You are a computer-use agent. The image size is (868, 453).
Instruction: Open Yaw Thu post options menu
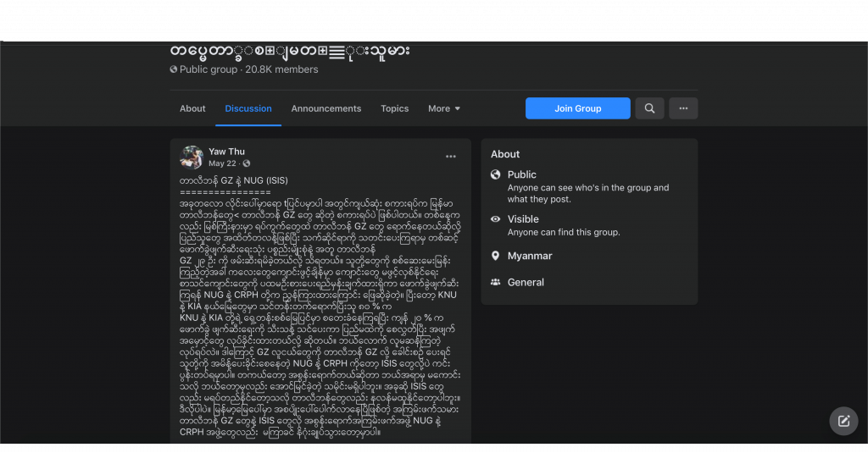click(x=451, y=157)
